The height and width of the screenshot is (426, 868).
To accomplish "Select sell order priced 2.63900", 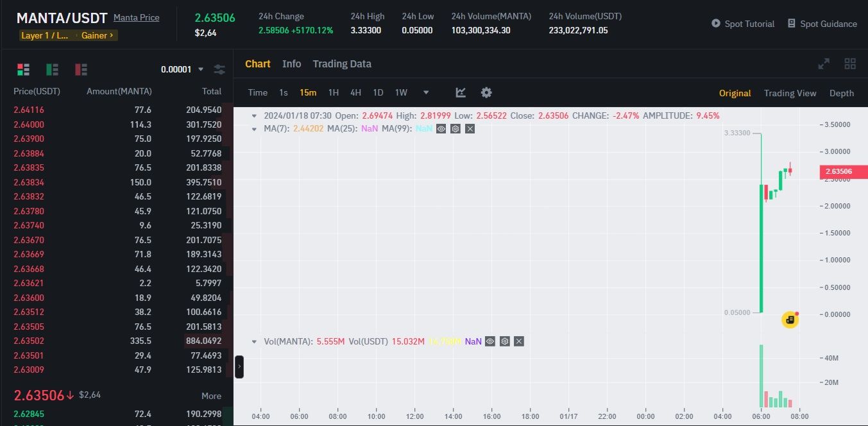I will [x=117, y=139].
